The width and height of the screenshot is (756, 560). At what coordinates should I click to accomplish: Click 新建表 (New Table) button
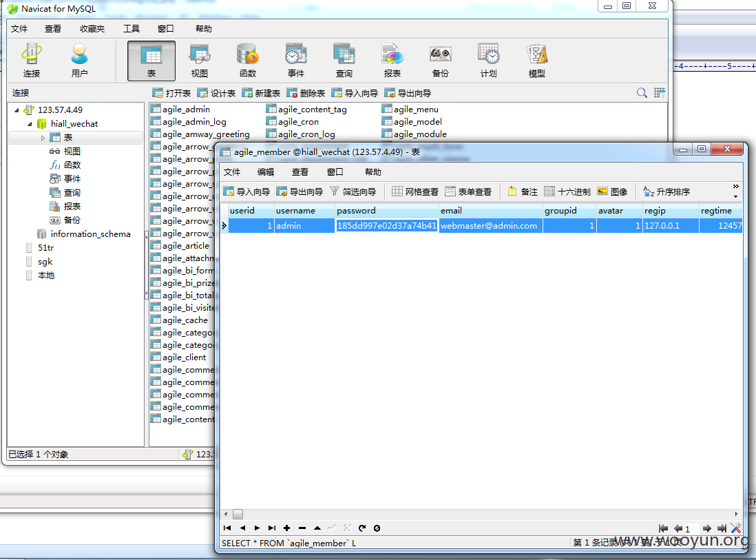pyautogui.click(x=261, y=93)
